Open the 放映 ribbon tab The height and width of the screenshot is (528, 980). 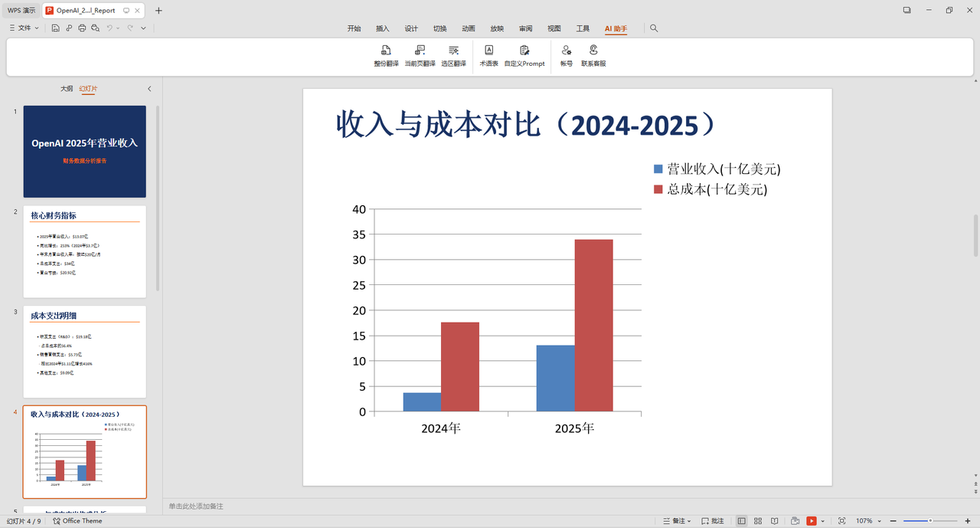(x=497, y=28)
